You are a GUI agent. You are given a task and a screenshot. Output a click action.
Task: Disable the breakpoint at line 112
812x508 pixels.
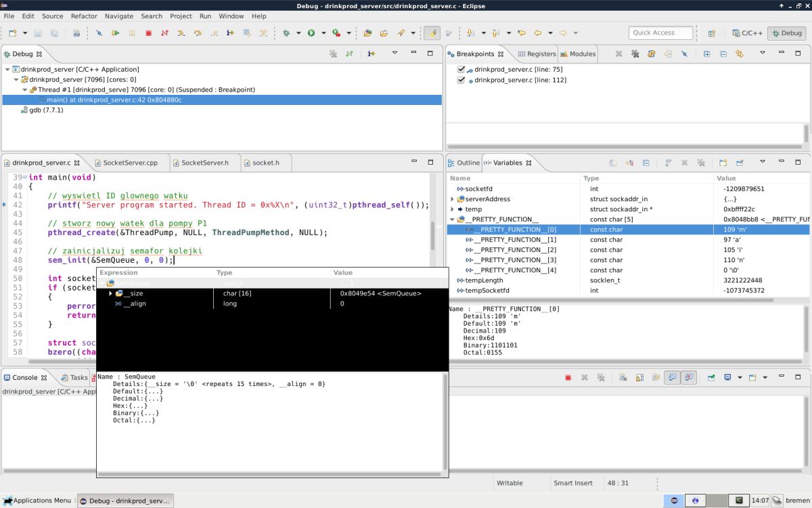461,80
